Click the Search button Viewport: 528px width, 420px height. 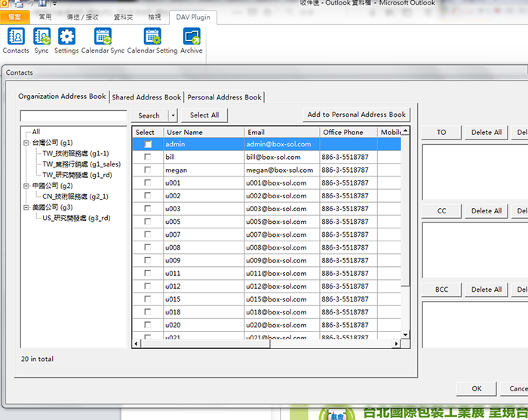tap(149, 115)
